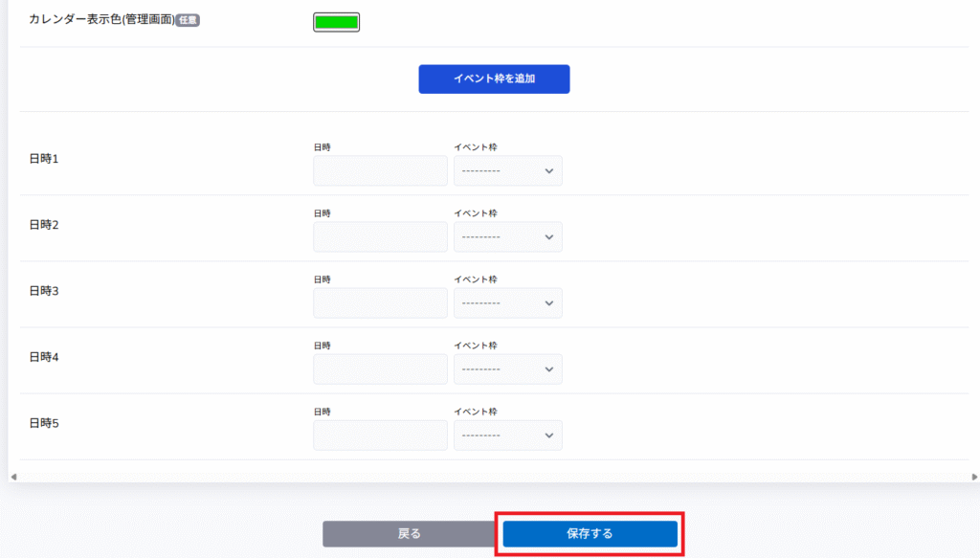Click the 保存する button
Screen dimensions: 980x558
tap(590, 534)
